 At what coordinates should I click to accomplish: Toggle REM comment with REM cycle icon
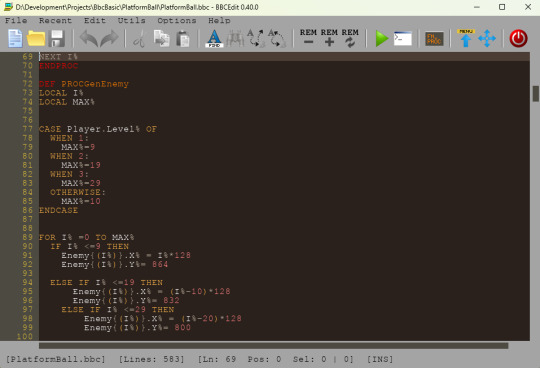(350, 38)
